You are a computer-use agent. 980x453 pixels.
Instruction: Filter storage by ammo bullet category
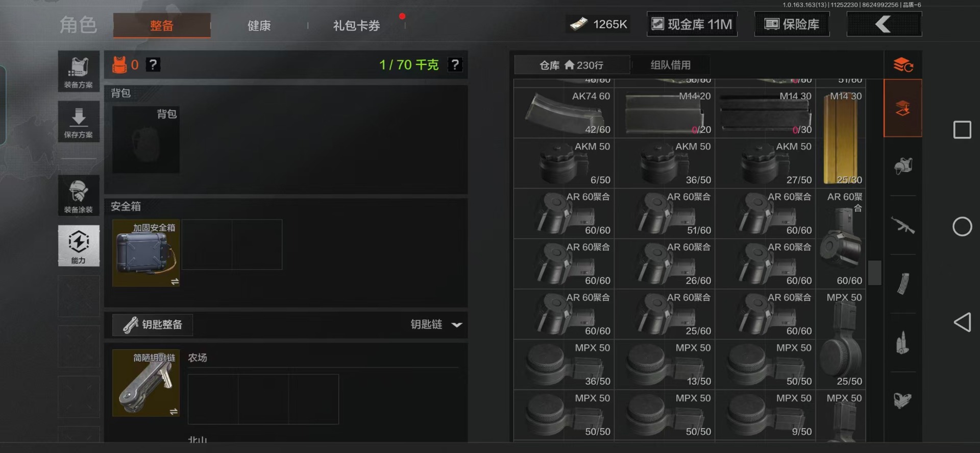[x=902, y=343]
